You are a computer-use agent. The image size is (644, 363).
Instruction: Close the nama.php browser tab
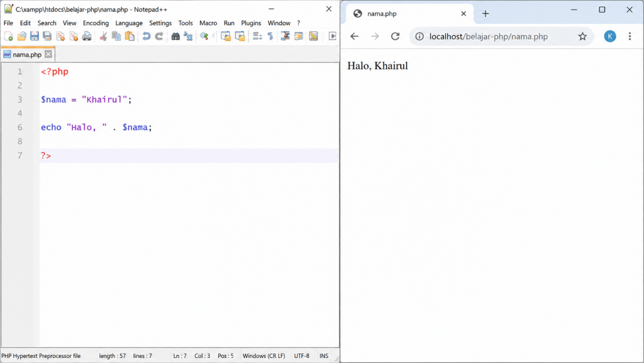click(x=464, y=14)
